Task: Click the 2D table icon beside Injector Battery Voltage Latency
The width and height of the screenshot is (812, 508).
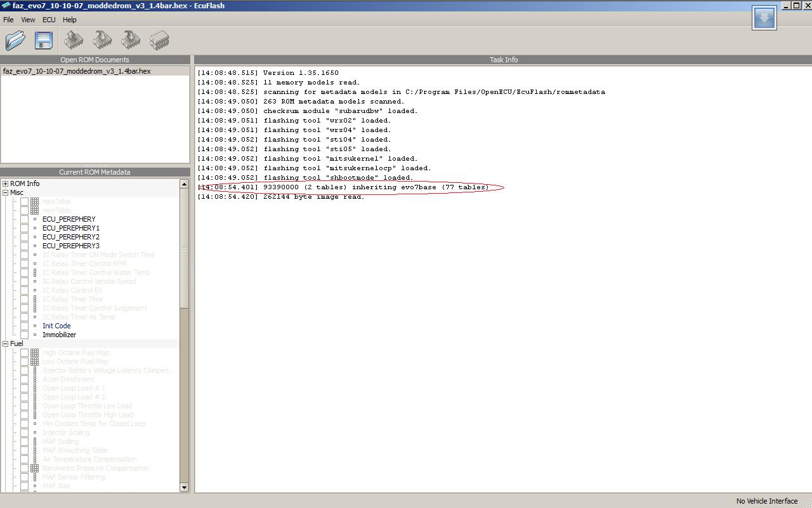Action: (35, 370)
